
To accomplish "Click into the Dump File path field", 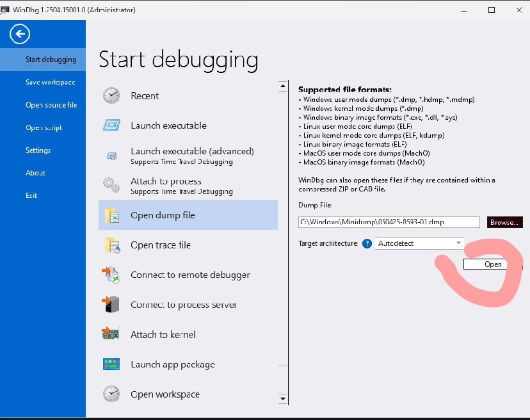I will point(389,222).
